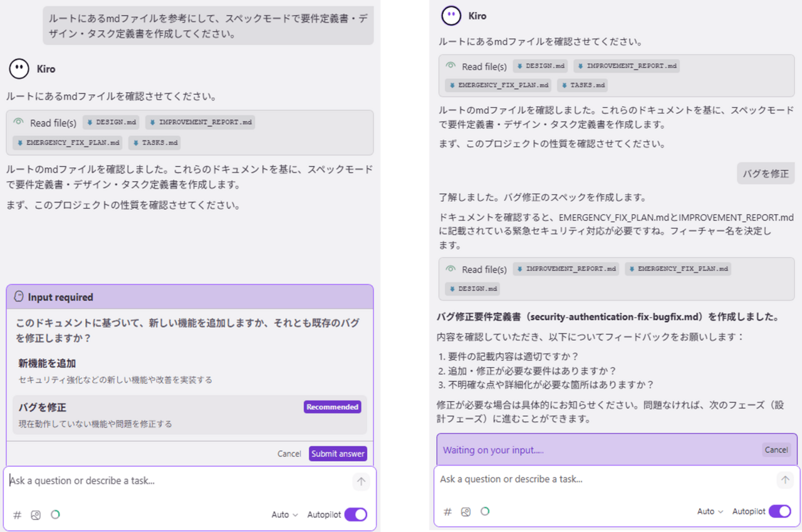Click the green progress ring in left chat input

coord(55,514)
